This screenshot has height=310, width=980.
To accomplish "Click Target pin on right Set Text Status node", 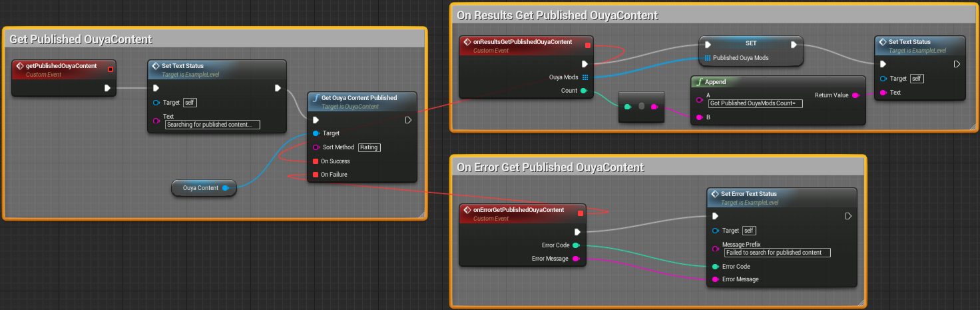I will (x=883, y=79).
